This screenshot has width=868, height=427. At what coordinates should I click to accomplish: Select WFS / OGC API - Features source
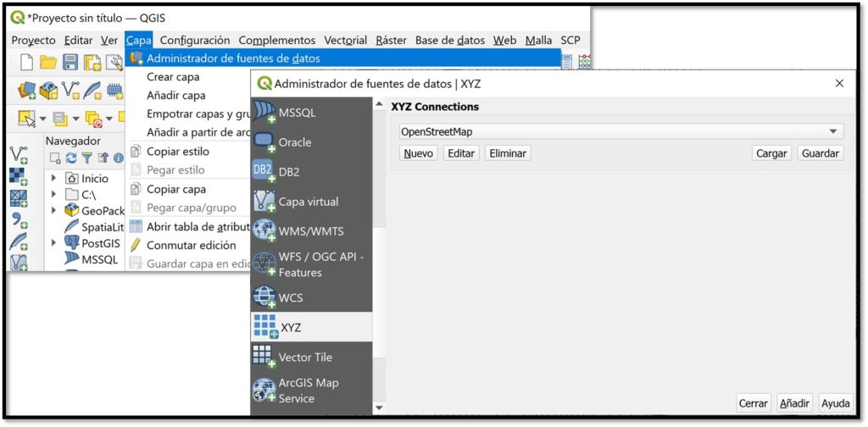tap(311, 265)
